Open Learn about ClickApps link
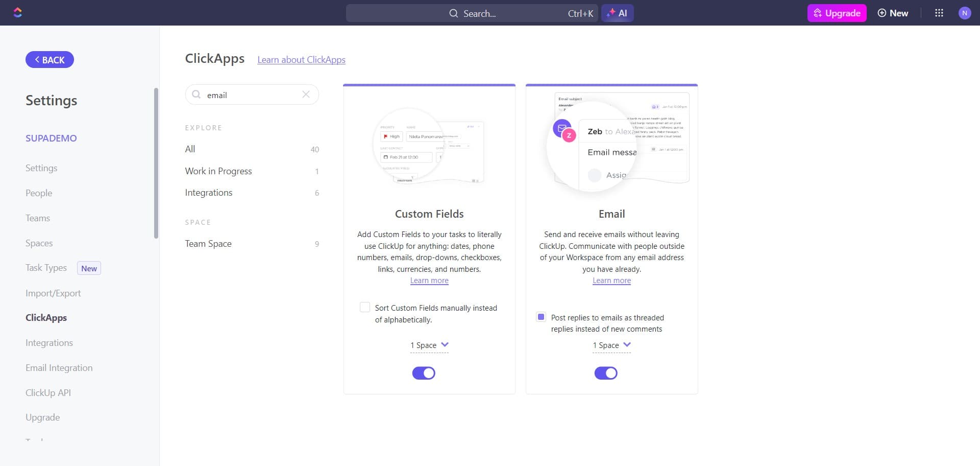Screen dimensions: 980x466 (x=301, y=60)
